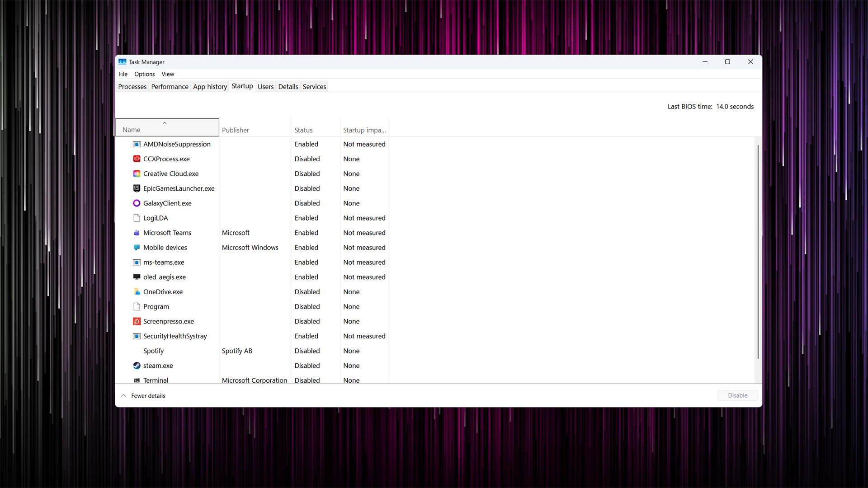Image resolution: width=868 pixels, height=488 pixels.
Task: Click the Task Manager title bar icon
Action: pyautogui.click(x=123, y=62)
